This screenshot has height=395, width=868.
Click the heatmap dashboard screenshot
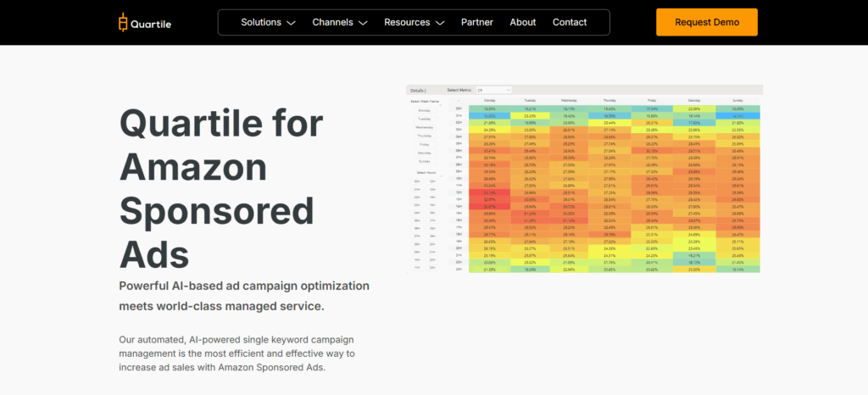coord(585,179)
